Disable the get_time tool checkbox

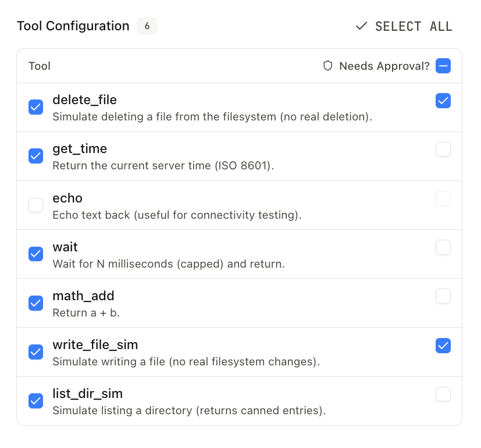pyautogui.click(x=36, y=156)
